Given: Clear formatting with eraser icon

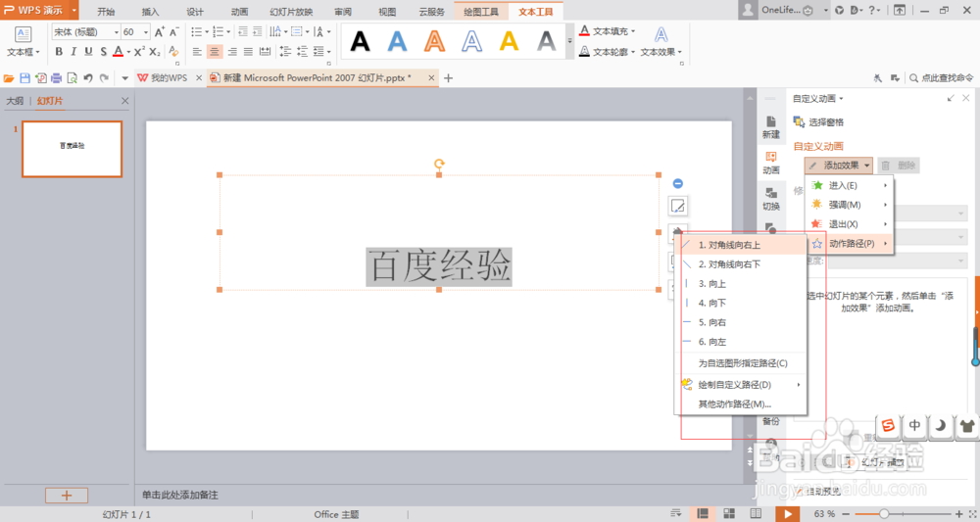Looking at the screenshot, I should [x=173, y=52].
